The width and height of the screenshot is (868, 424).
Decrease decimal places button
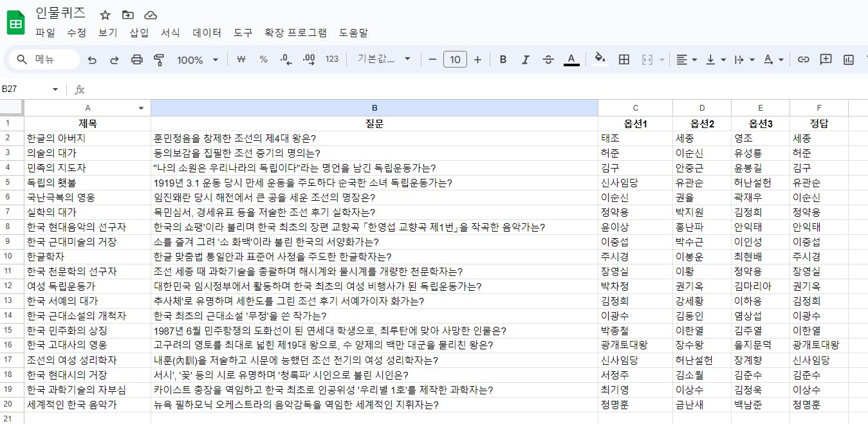click(286, 59)
